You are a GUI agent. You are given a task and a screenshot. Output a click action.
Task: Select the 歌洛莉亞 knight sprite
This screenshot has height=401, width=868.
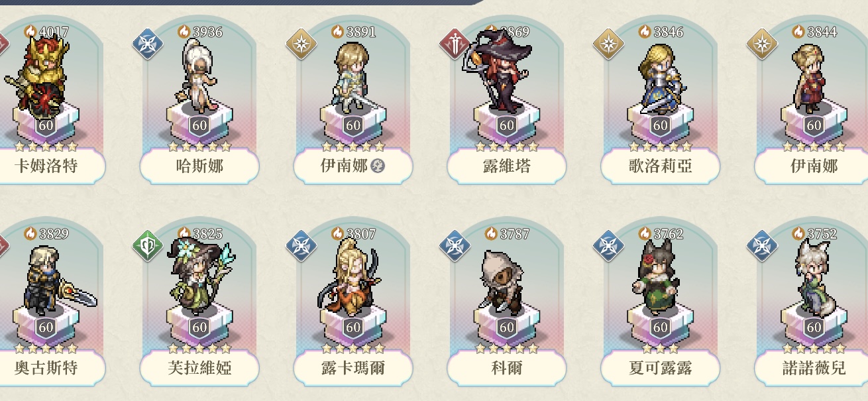coord(661,79)
